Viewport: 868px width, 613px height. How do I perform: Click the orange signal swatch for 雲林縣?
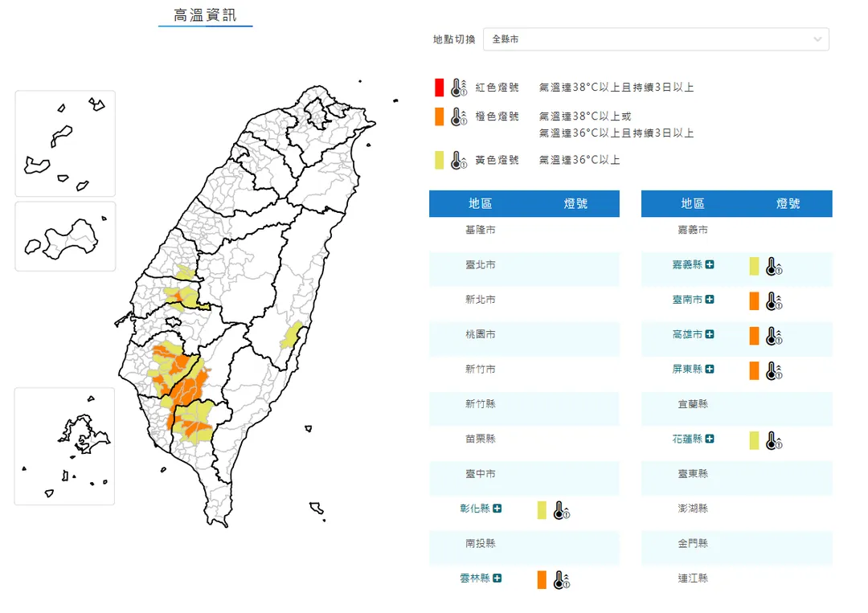pos(542,580)
